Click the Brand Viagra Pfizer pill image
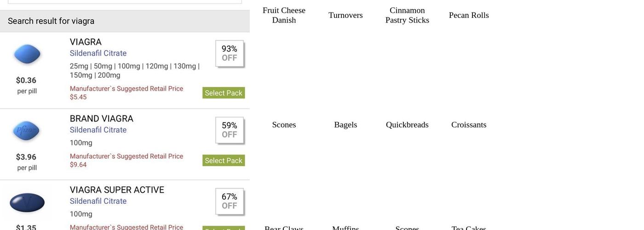 (x=26, y=131)
